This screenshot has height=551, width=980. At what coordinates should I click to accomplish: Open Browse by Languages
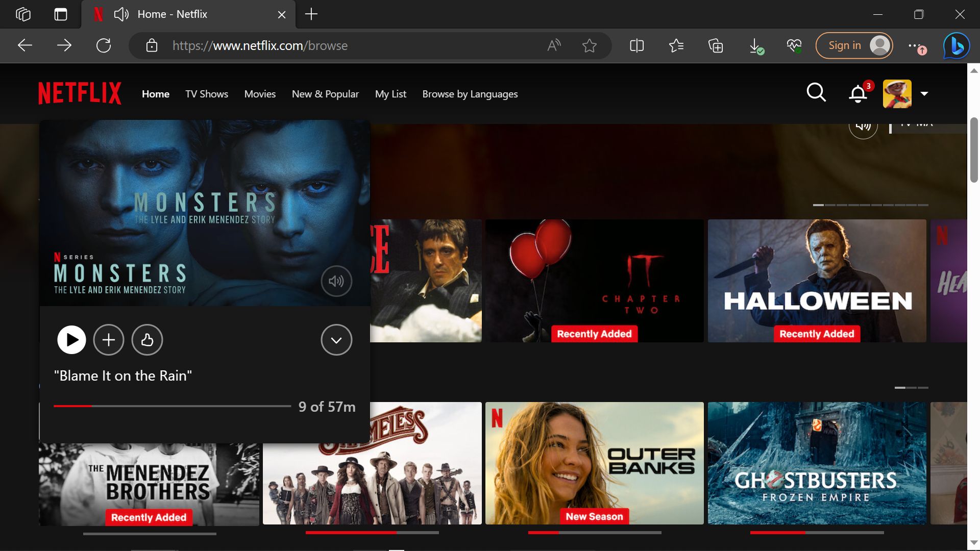pyautogui.click(x=470, y=94)
